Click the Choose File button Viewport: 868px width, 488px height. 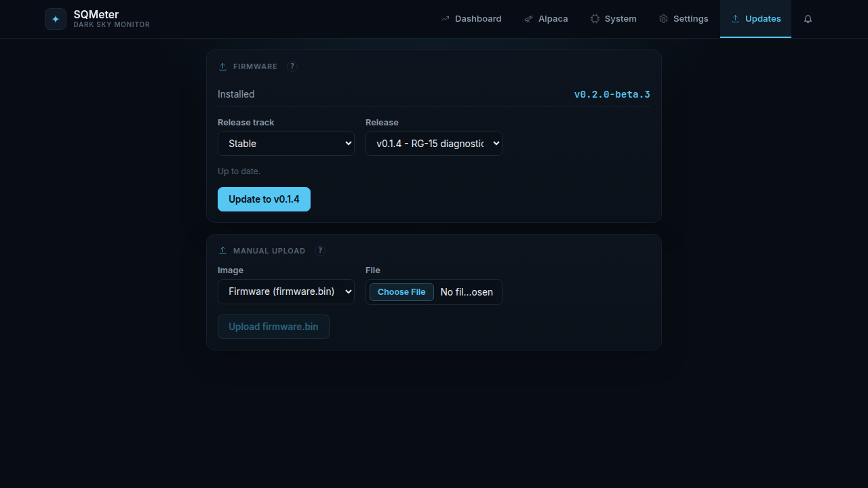point(401,292)
